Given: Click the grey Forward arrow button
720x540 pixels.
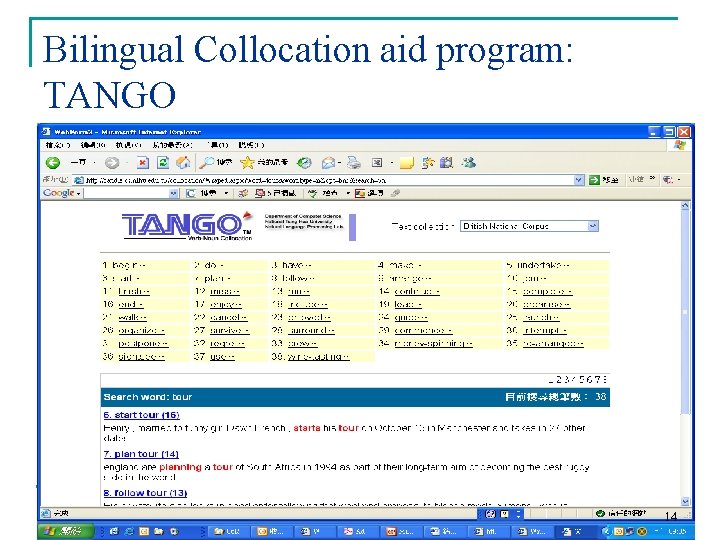Looking at the screenshot, I should [x=112, y=163].
